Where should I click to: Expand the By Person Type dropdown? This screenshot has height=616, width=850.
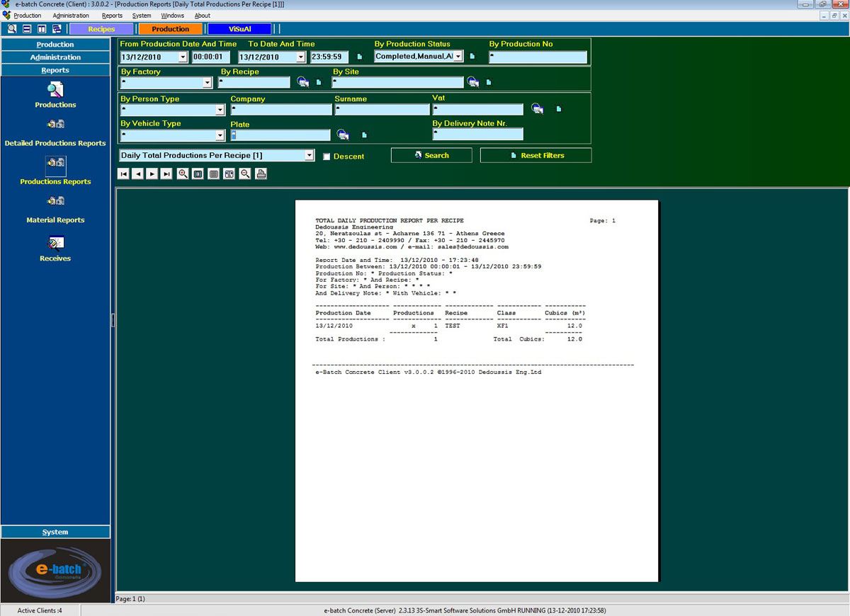tap(220, 110)
